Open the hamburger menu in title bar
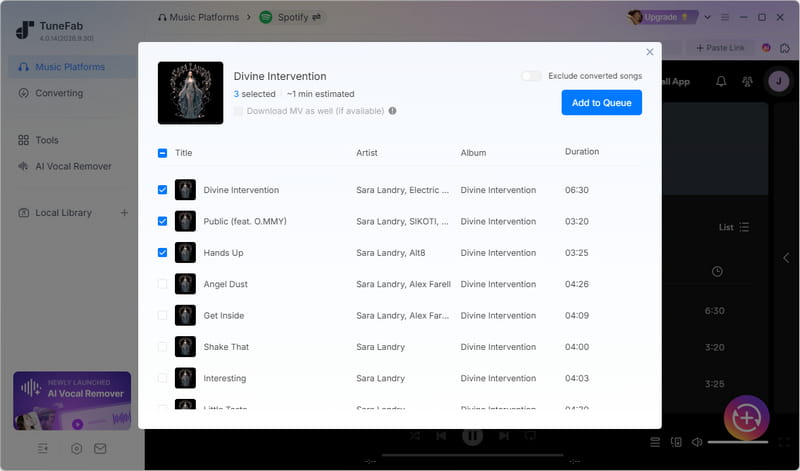Screen dimensions: 800x471 [724, 17]
